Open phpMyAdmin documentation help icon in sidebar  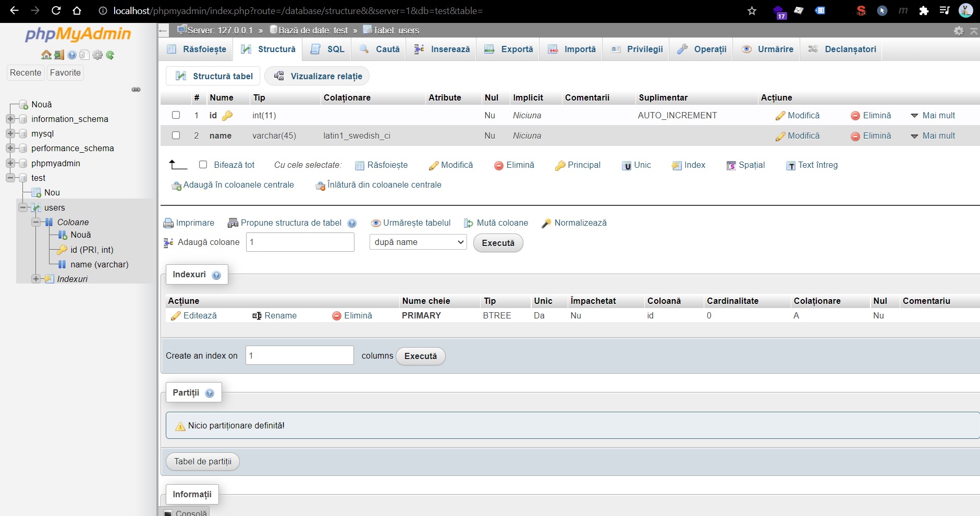coord(72,55)
